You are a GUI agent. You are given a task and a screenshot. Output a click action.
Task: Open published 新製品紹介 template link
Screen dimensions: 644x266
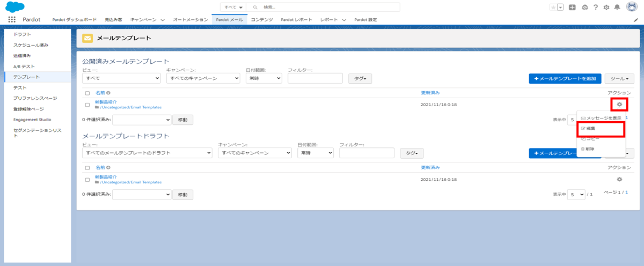[106, 101]
